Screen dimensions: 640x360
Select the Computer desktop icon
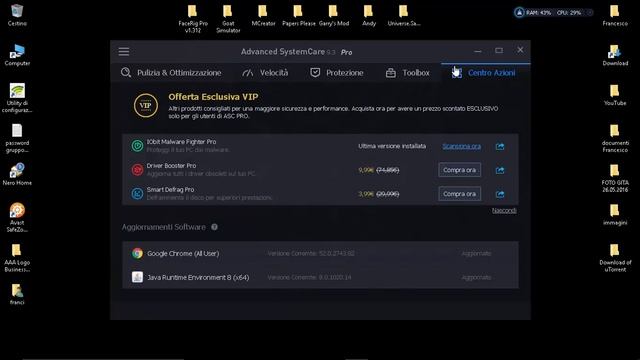[17, 55]
